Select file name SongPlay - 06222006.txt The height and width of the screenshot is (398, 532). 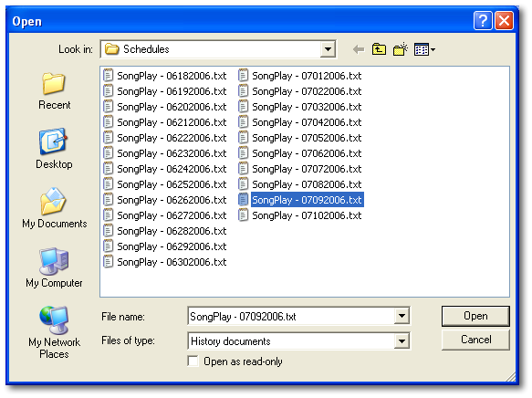pyautogui.click(x=172, y=138)
